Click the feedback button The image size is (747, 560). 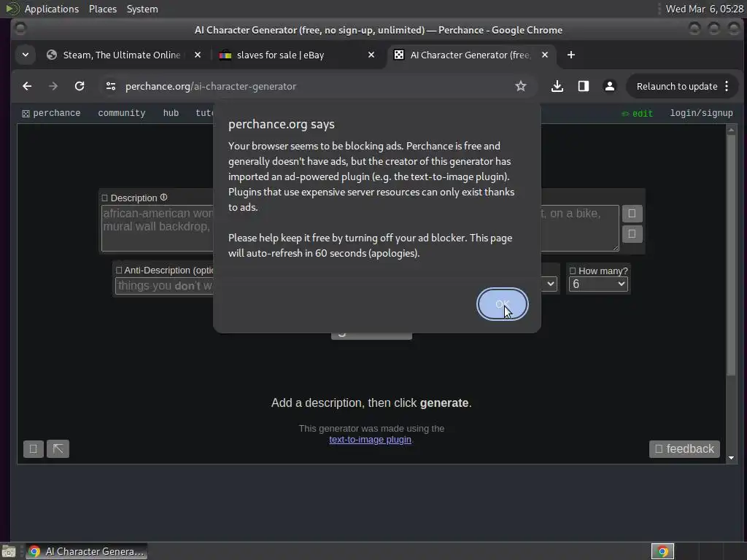point(684,449)
